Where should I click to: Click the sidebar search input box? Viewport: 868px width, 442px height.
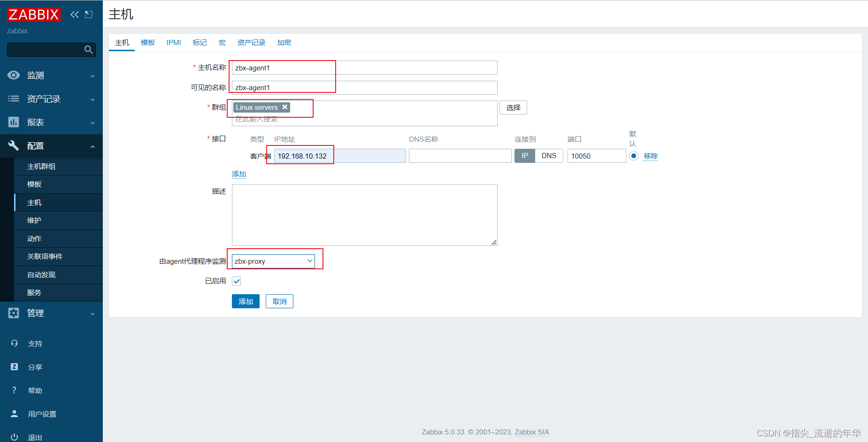click(51, 50)
